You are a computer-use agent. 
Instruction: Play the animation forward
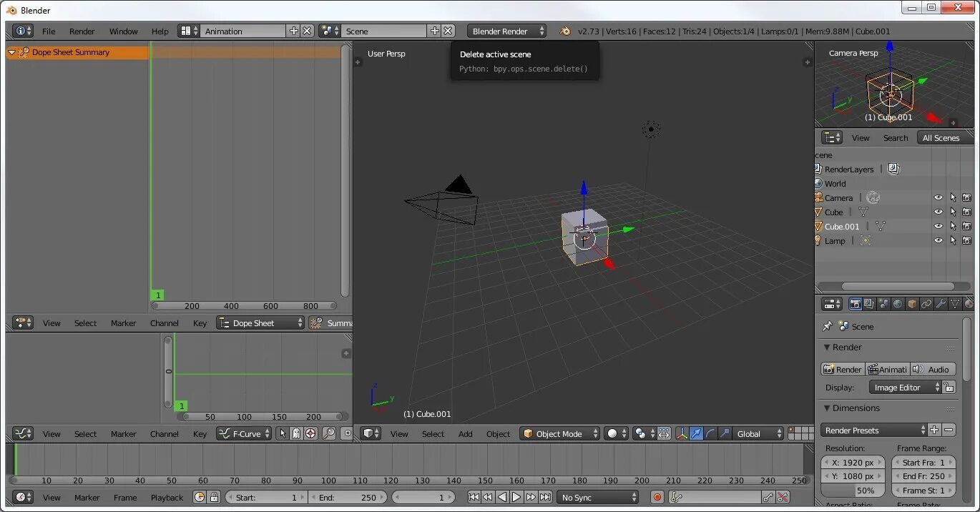coord(516,497)
